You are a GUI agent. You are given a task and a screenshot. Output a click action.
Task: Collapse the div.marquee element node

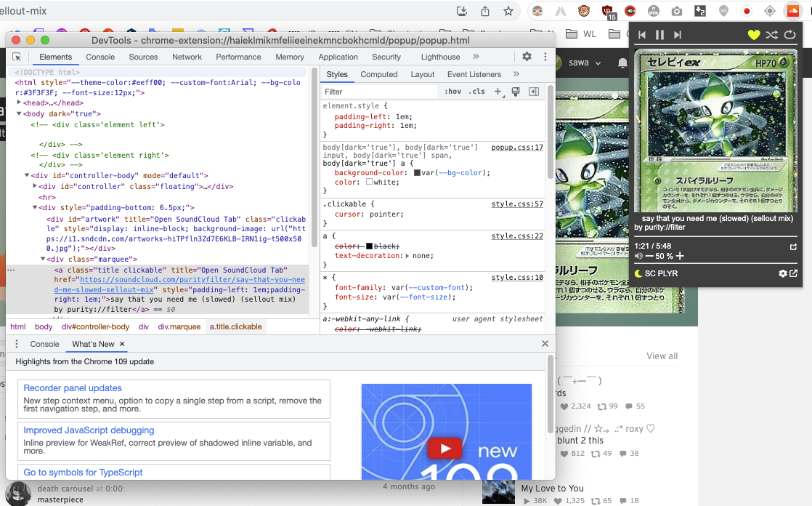tap(43, 259)
